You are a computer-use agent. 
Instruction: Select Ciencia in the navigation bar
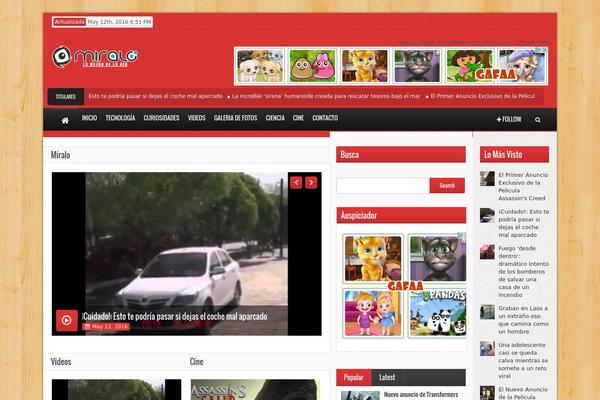[x=275, y=118]
